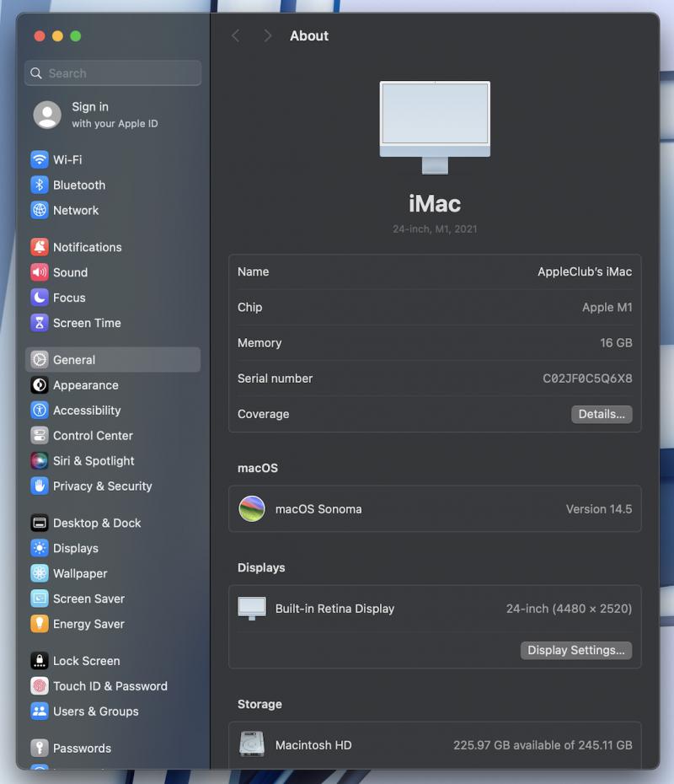674x784 pixels.
Task: Click the search magnifier icon
Action: [x=36, y=73]
